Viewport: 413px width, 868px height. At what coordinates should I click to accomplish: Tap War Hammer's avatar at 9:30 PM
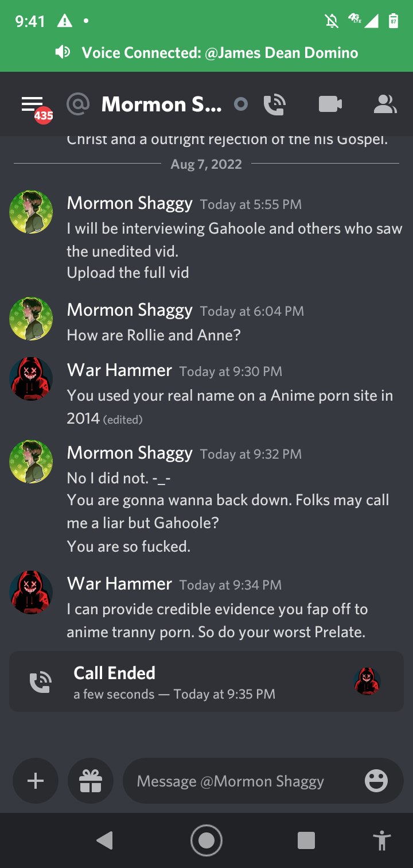tap(32, 379)
